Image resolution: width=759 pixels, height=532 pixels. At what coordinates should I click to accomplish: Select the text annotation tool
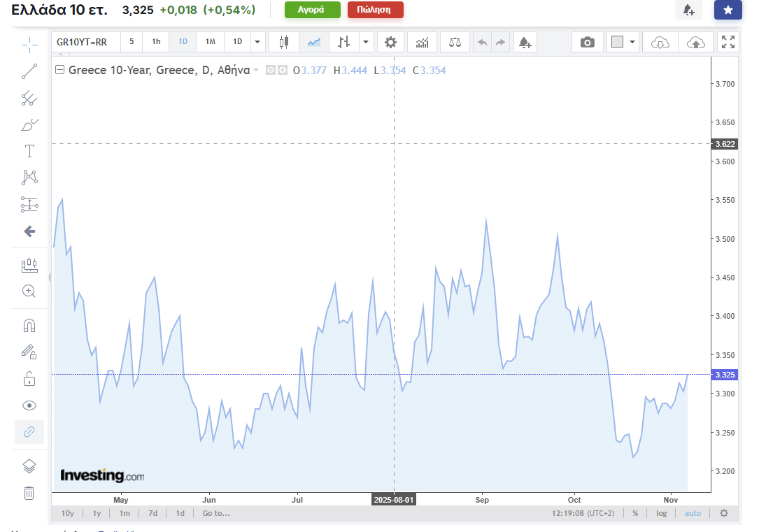(29, 151)
